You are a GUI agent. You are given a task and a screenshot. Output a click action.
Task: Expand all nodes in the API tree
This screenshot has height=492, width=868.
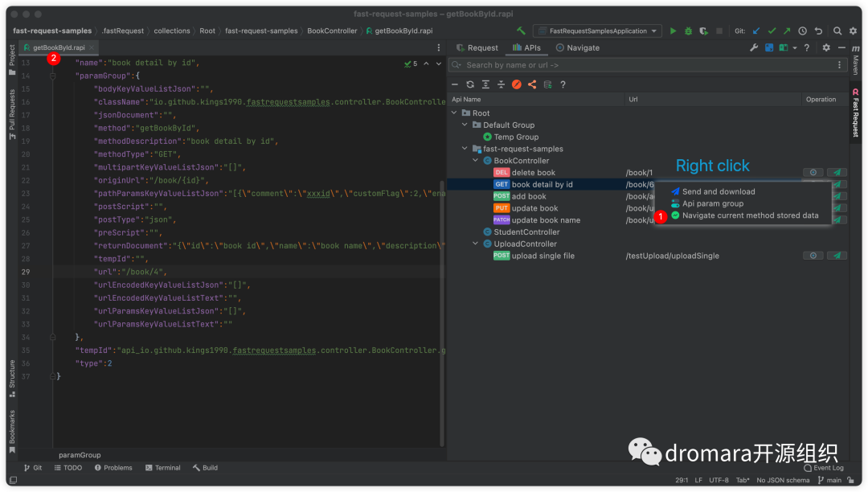click(485, 84)
